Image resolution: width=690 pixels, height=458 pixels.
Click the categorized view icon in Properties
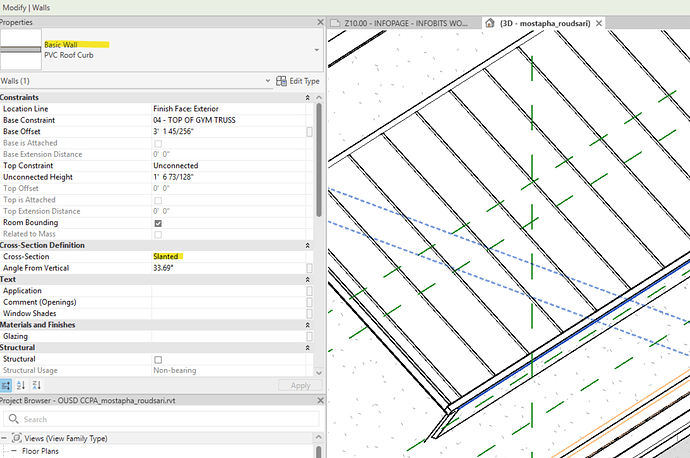pyautogui.click(x=7, y=385)
